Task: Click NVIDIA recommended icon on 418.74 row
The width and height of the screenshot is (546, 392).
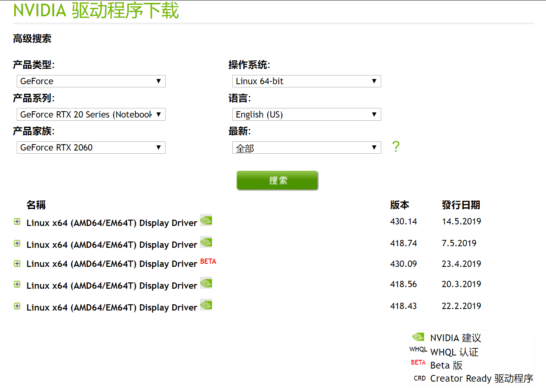Action: (206, 242)
